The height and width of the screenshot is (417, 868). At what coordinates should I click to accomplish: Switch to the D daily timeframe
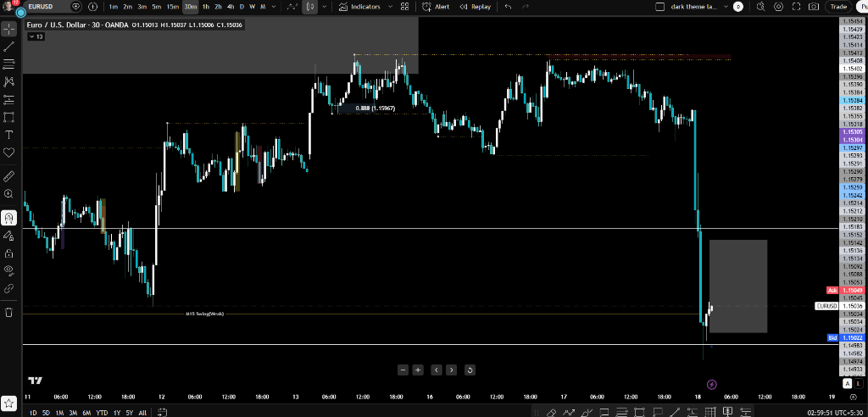242,7
